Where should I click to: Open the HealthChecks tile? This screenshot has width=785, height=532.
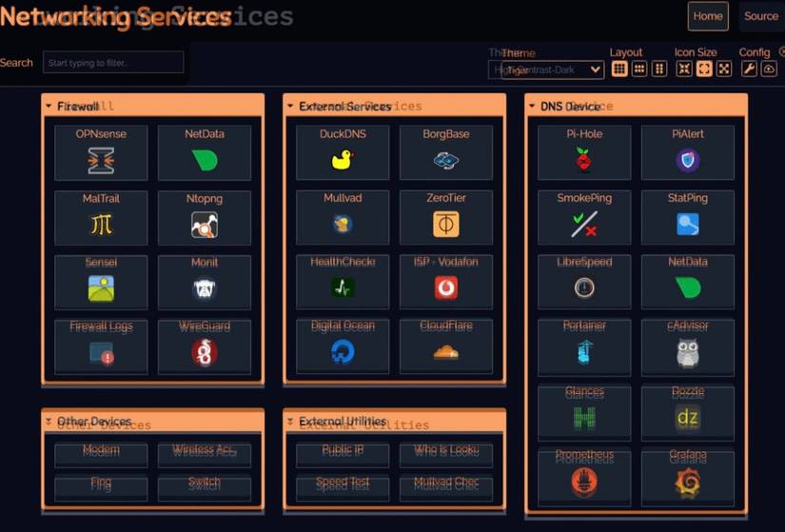343,281
